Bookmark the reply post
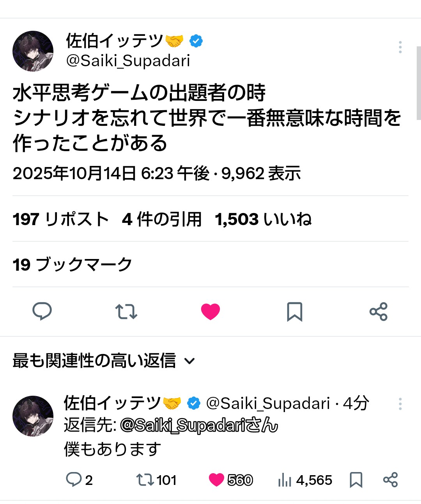Image resolution: width=421 pixels, height=504 pixels. coord(356,480)
